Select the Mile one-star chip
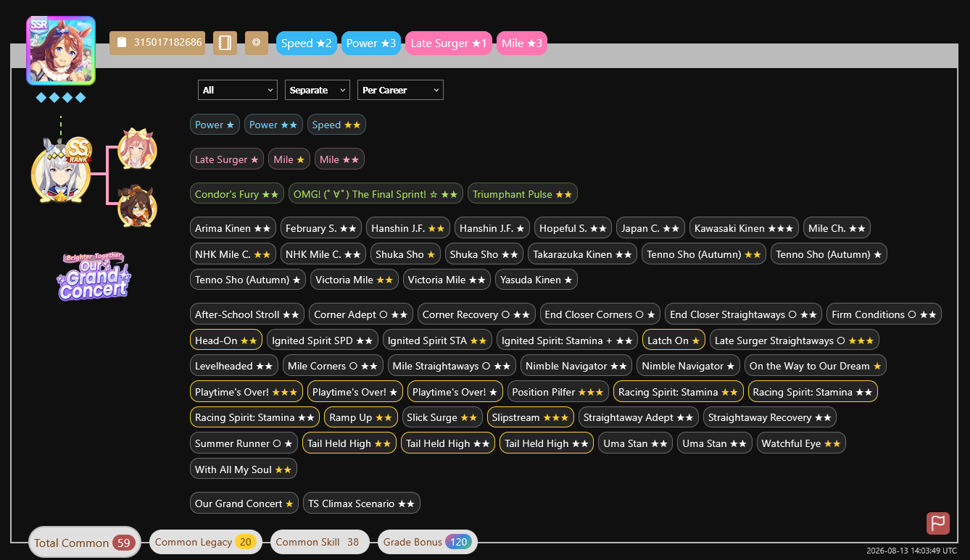This screenshot has width=970, height=560. (289, 159)
